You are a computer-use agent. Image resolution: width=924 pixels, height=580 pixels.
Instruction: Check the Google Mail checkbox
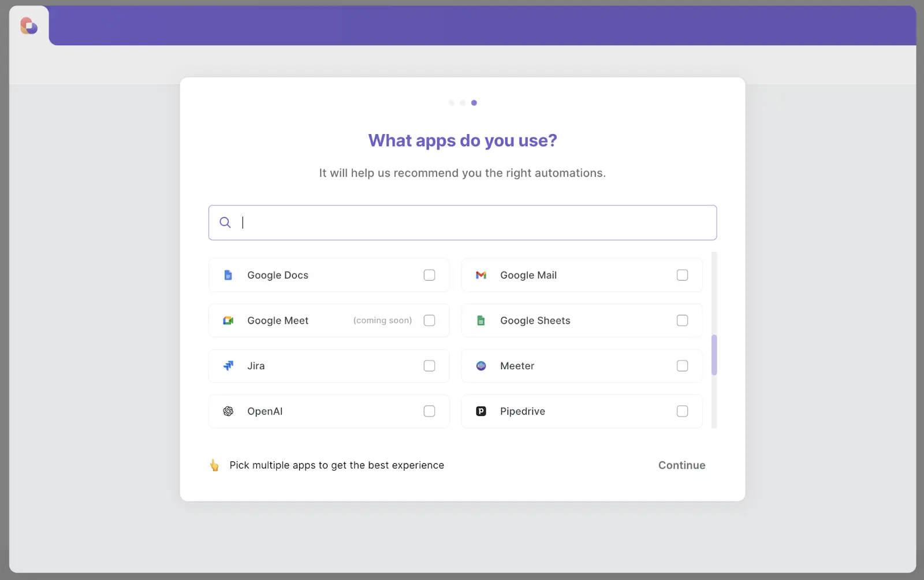pyautogui.click(x=683, y=275)
